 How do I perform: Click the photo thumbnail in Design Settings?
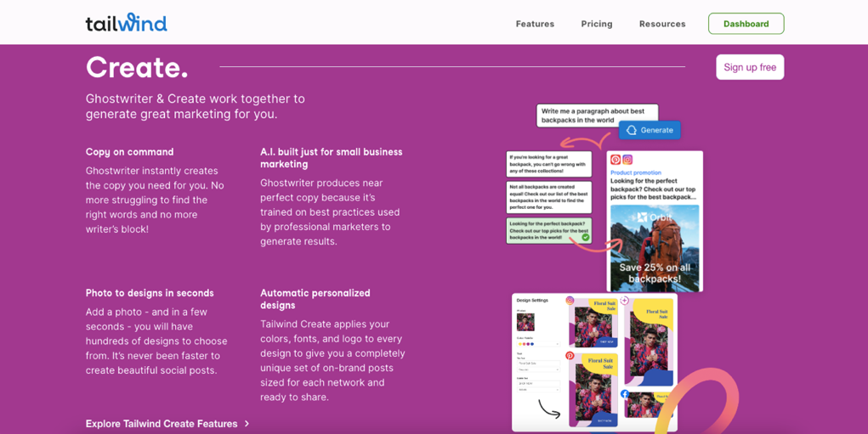point(525,323)
